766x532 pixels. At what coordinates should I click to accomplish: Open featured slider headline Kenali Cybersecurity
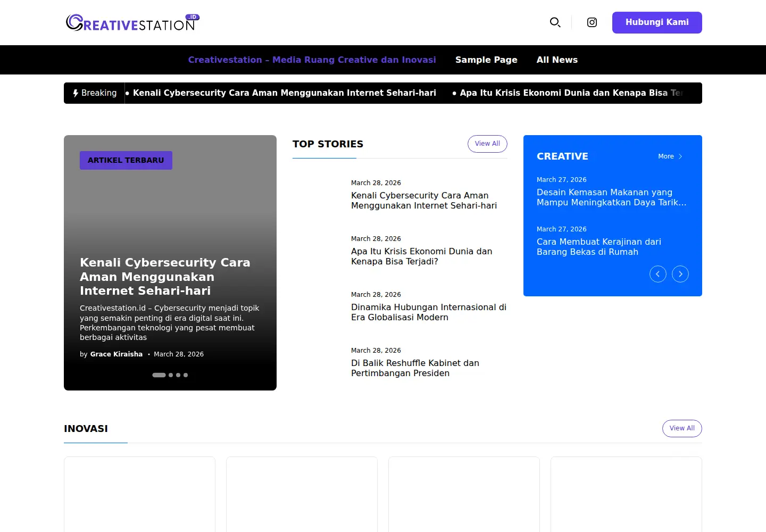165,277
